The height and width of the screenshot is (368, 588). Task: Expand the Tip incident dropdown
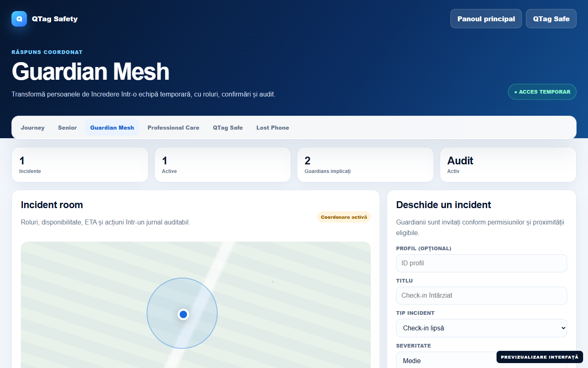[481, 328]
